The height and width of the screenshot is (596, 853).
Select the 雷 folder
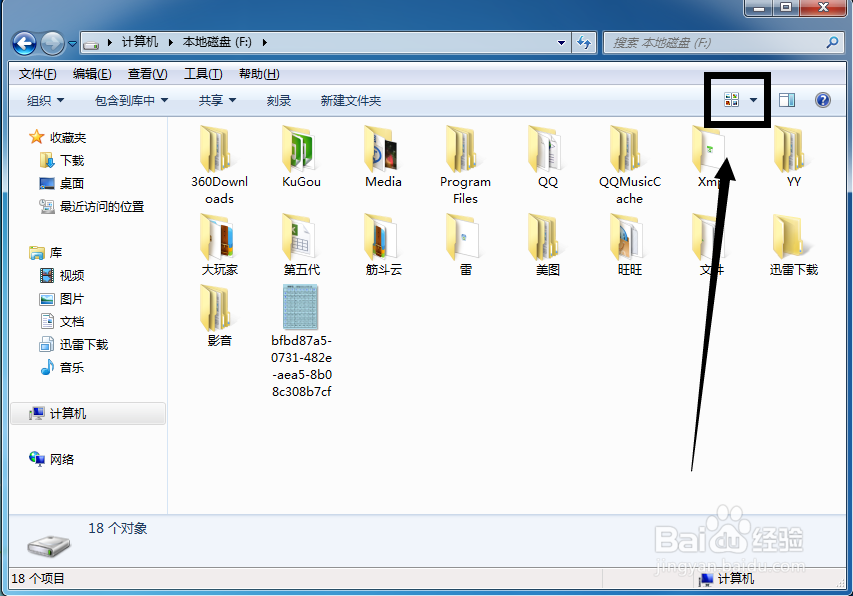(465, 245)
